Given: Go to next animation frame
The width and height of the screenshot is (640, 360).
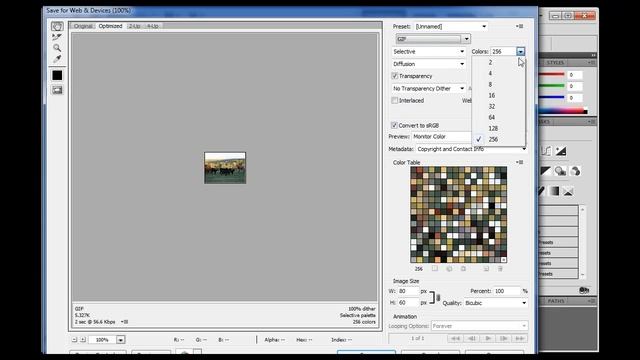Looking at the screenshot, I should coord(504,338).
